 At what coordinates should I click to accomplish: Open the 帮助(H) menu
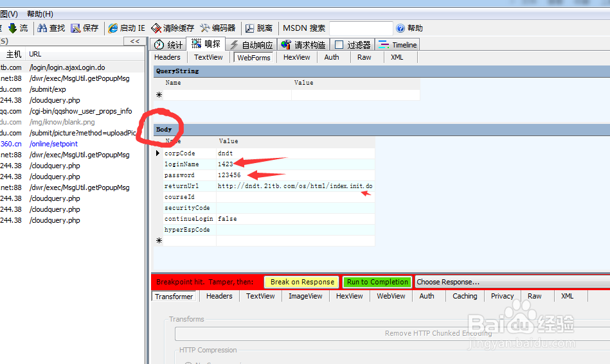pyautogui.click(x=40, y=14)
